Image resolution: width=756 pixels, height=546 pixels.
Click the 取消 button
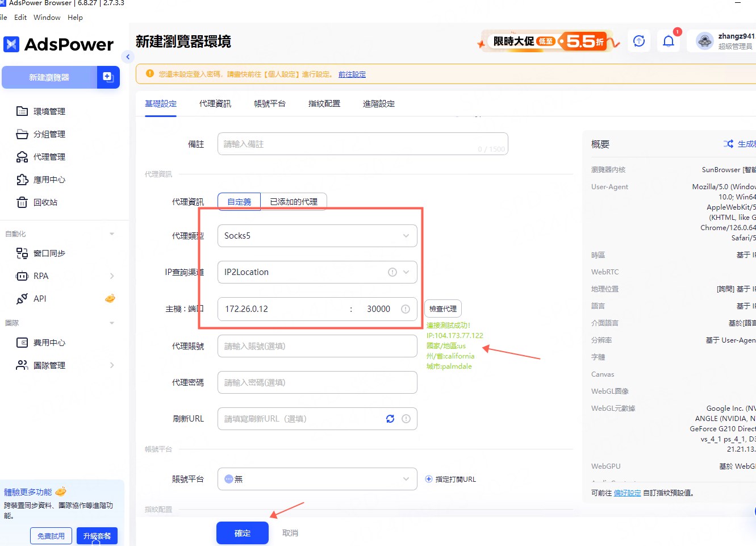tap(290, 533)
